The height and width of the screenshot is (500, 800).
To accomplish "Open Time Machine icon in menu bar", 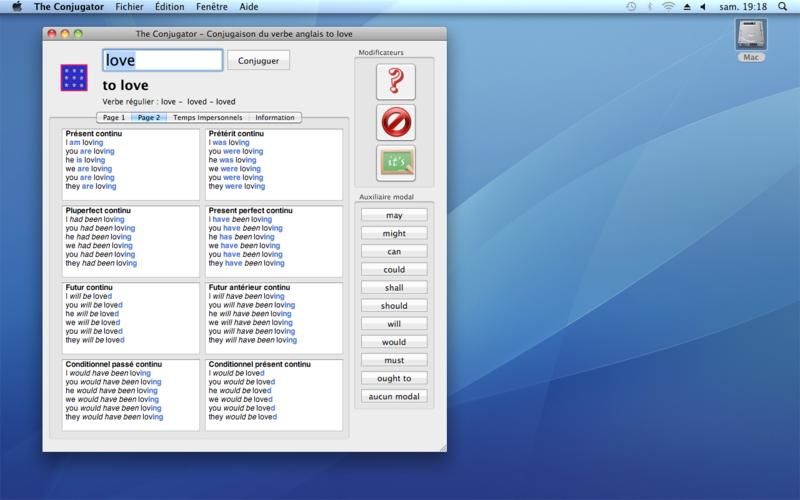I will tap(631, 7).
